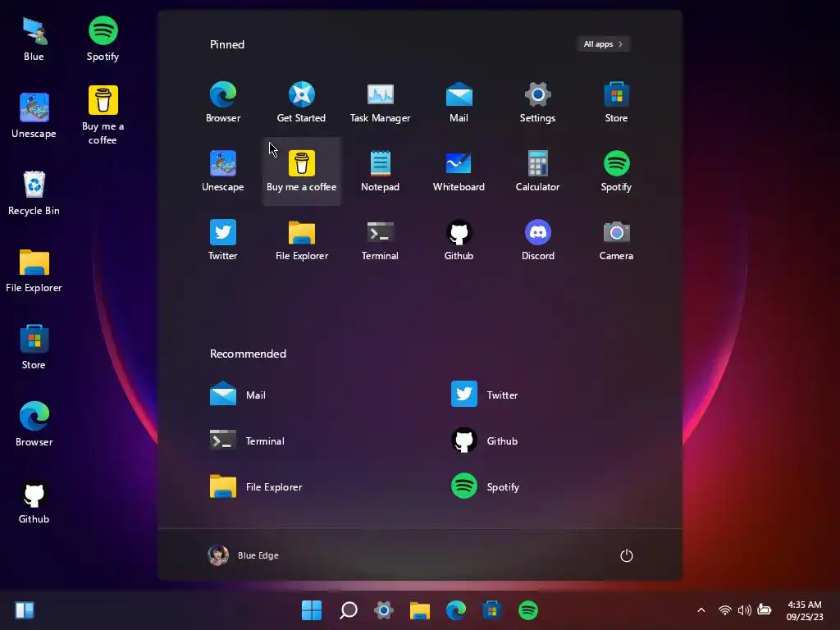The height and width of the screenshot is (630, 840).
Task: Open Spotify from taskbar
Action: pyautogui.click(x=528, y=610)
